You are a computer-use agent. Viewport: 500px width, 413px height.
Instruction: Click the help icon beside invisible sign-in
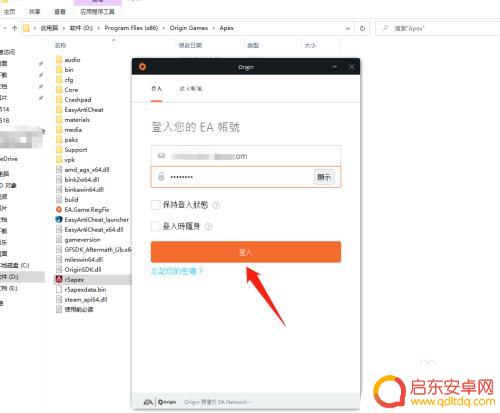click(x=208, y=227)
